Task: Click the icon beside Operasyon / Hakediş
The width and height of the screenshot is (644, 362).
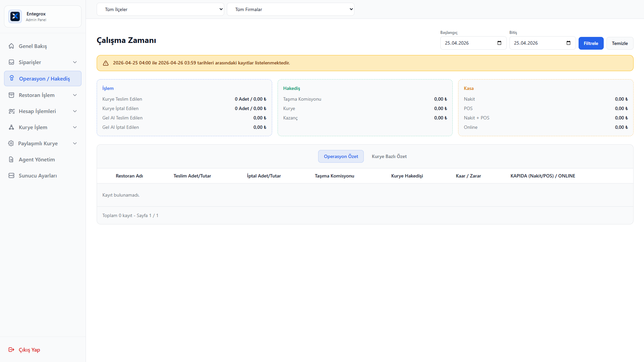Action: tap(12, 78)
